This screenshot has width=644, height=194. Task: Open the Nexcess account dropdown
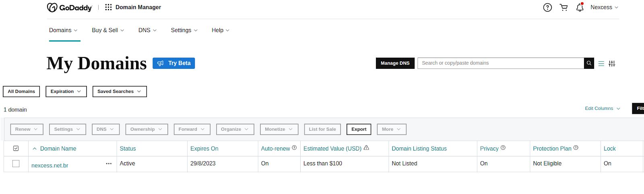[x=604, y=7]
